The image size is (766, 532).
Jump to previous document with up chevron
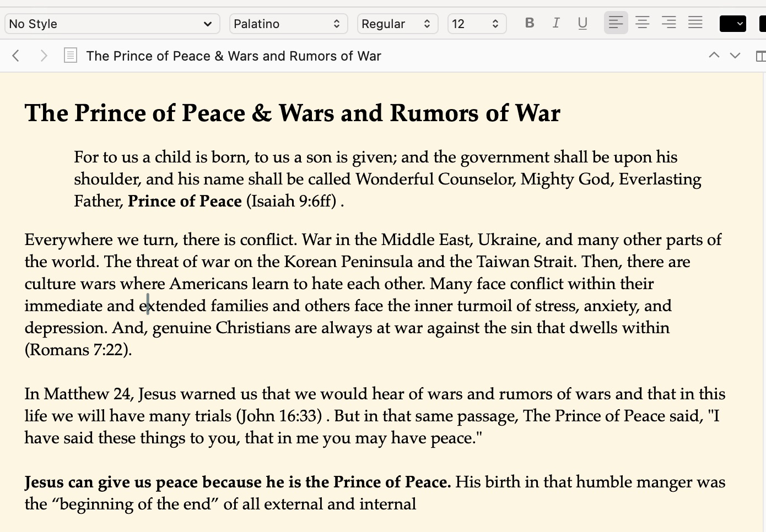coord(714,56)
